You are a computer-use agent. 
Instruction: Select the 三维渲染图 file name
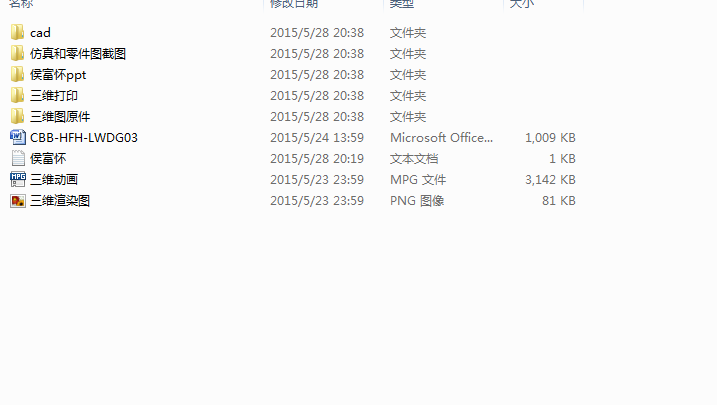[x=60, y=201]
